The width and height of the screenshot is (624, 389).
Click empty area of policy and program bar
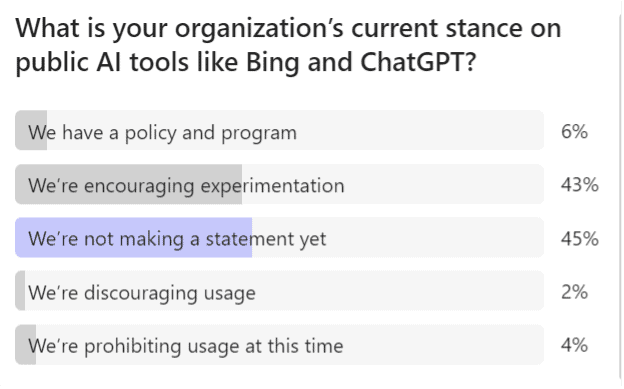pos(418,131)
